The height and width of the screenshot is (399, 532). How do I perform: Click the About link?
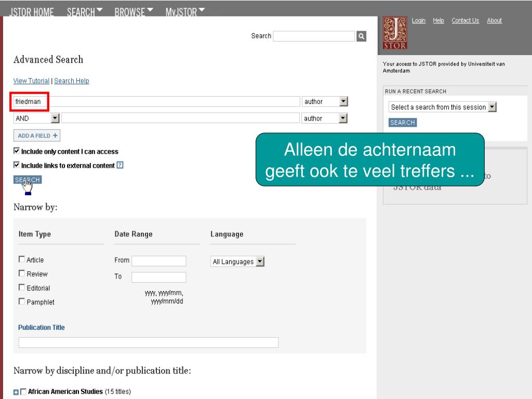(x=494, y=20)
